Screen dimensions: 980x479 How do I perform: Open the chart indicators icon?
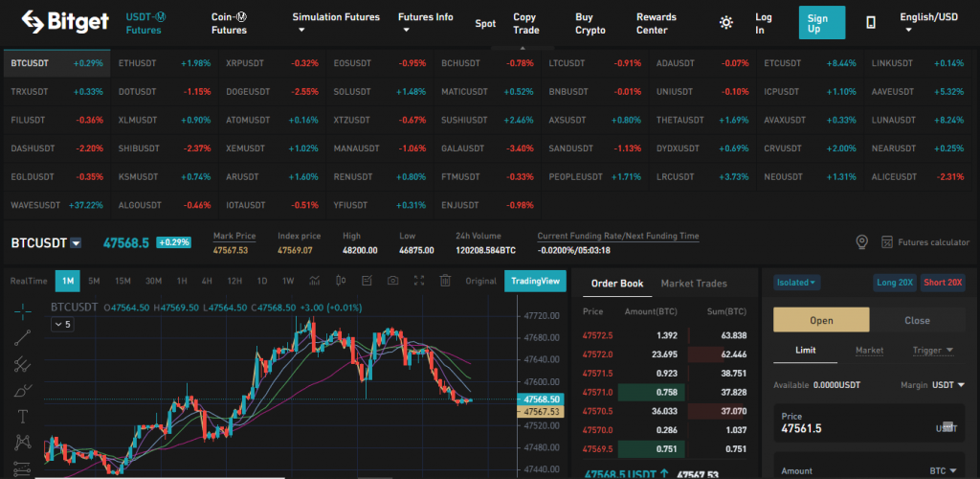tap(314, 281)
